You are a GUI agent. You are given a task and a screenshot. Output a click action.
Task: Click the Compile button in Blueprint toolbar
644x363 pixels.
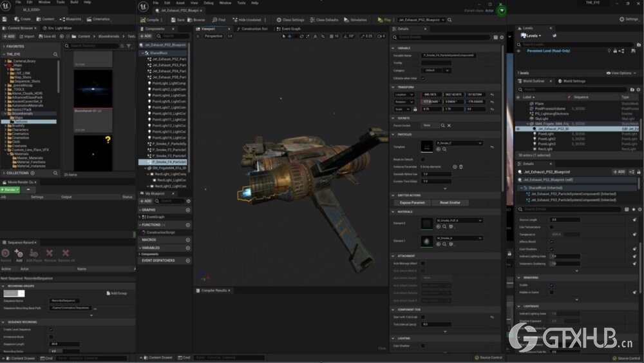pyautogui.click(x=149, y=20)
